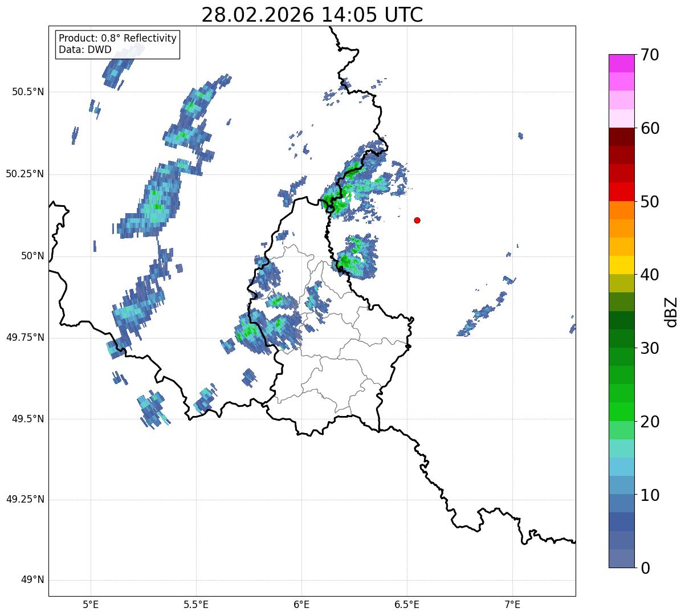Pick the yellow swatch at 40 dBZ
This screenshot has height=616, width=685.
click(x=622, y=265)
